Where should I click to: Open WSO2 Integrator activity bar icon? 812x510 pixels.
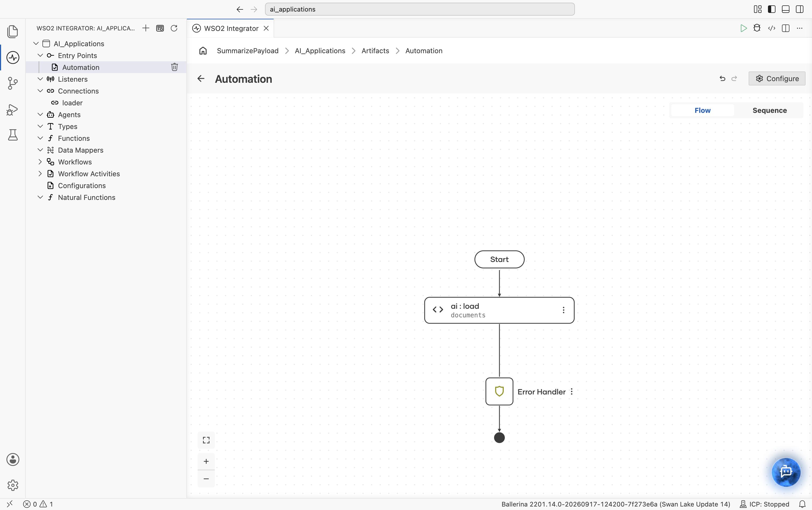[x=13, y=57]
